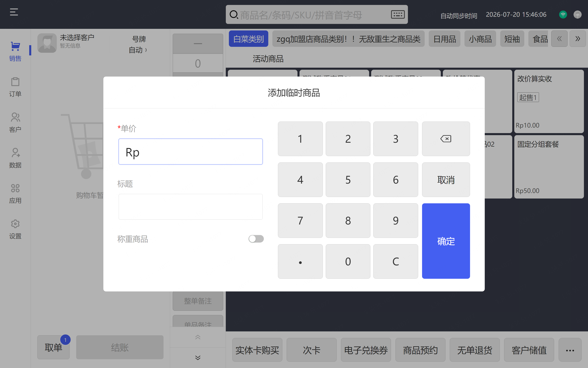The width and height of the screenshot is (588, 368).
Task: Open the ... more actions button
Action: pyautogui.click(x=570, y=350)
